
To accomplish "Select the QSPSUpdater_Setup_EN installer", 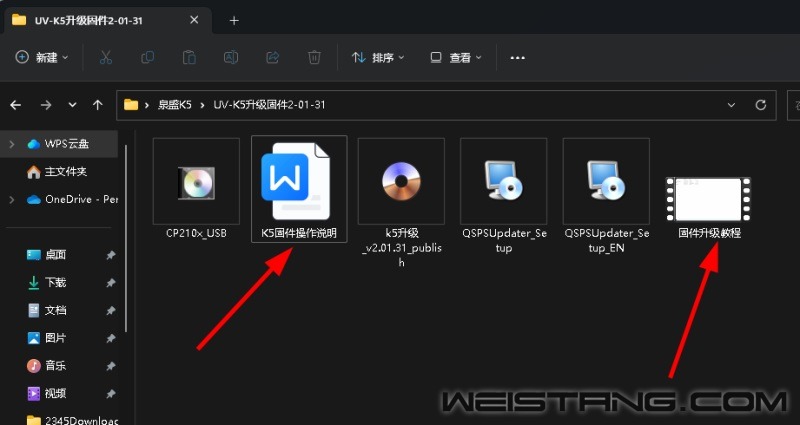I will click(x=606, y=196).
